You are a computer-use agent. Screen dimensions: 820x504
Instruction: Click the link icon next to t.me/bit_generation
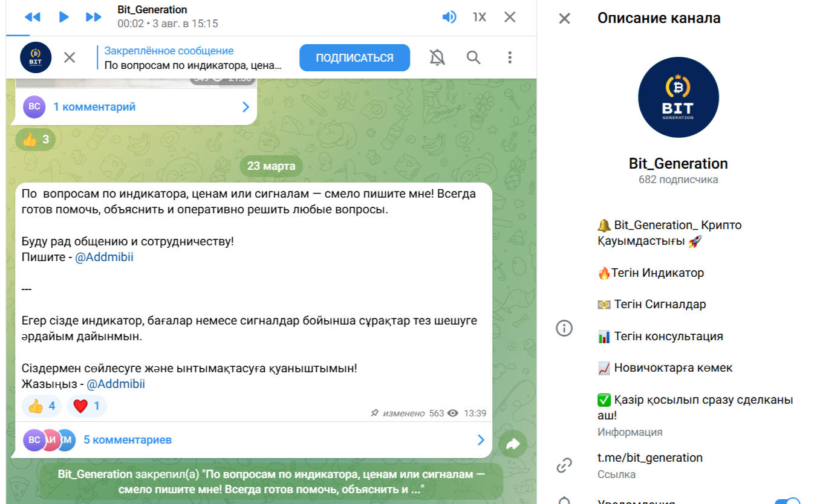(564, 465)
